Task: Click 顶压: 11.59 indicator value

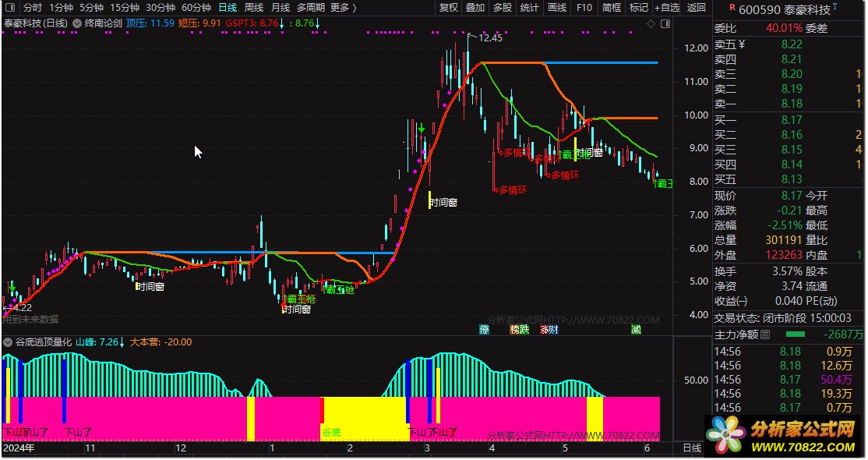Action: [x=150, y=24]
